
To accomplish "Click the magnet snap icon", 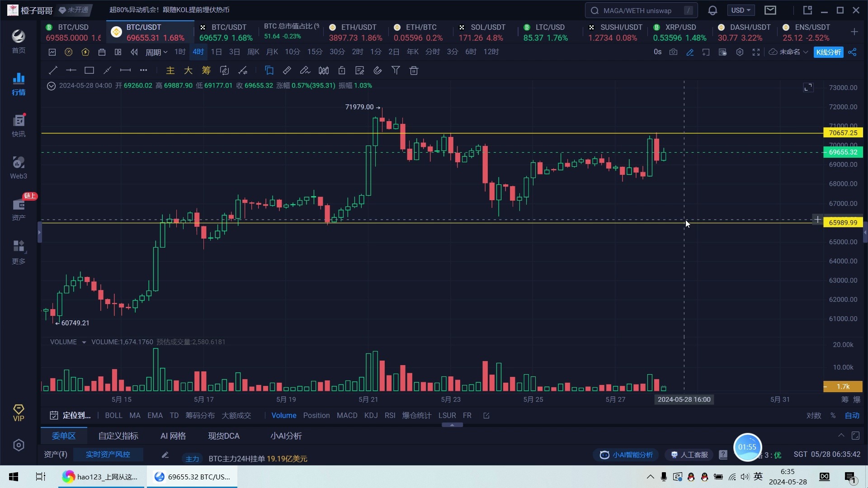I will [377, 70].
